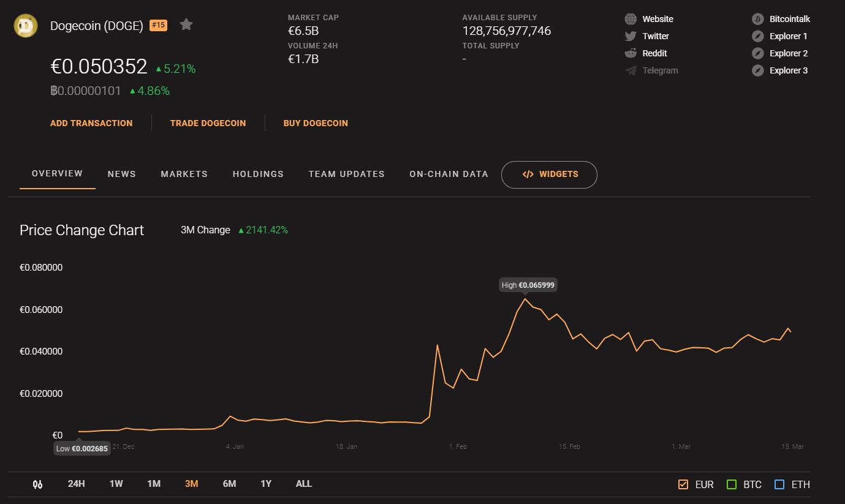Click the compass icon for Explorer 3
This screenshot has height=504, width=845.
tap(758, 70)
